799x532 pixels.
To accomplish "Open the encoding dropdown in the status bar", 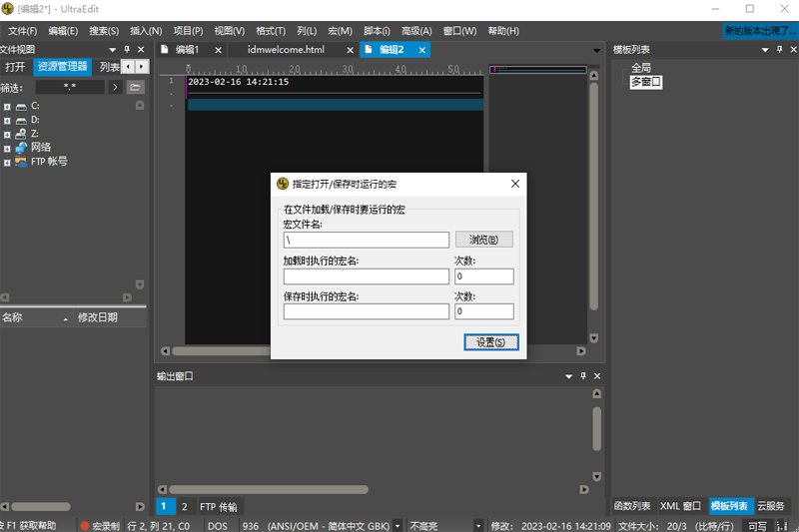I will [399, 525].
